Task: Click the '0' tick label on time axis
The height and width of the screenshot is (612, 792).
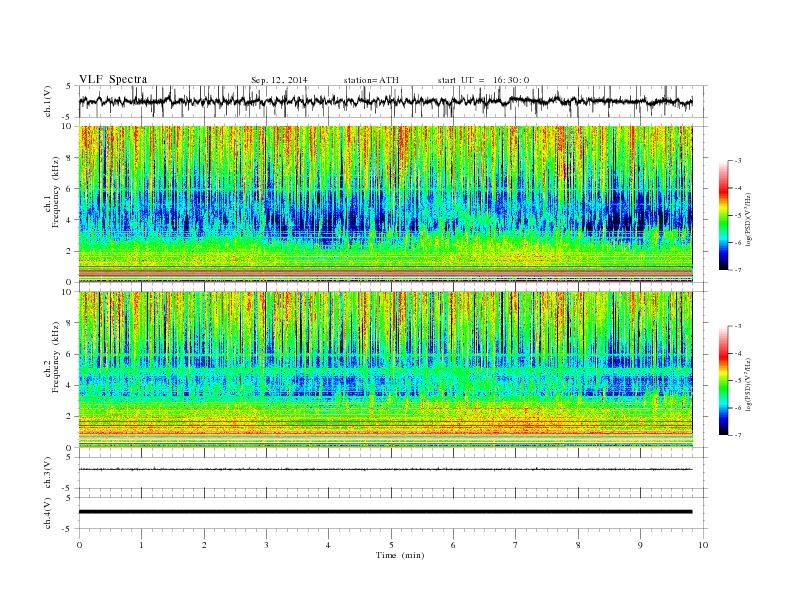Action: pyautogui.click(x=79, y=545)
